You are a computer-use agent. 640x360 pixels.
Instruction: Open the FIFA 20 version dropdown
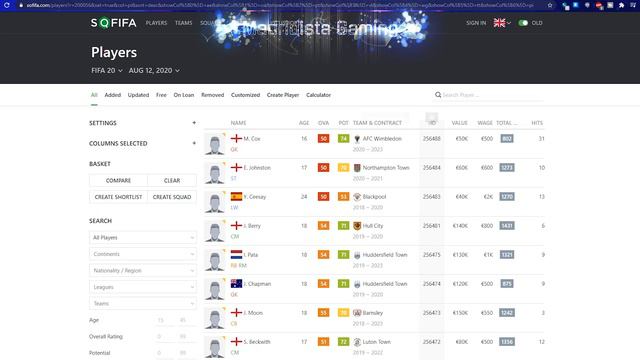[107, 70]
